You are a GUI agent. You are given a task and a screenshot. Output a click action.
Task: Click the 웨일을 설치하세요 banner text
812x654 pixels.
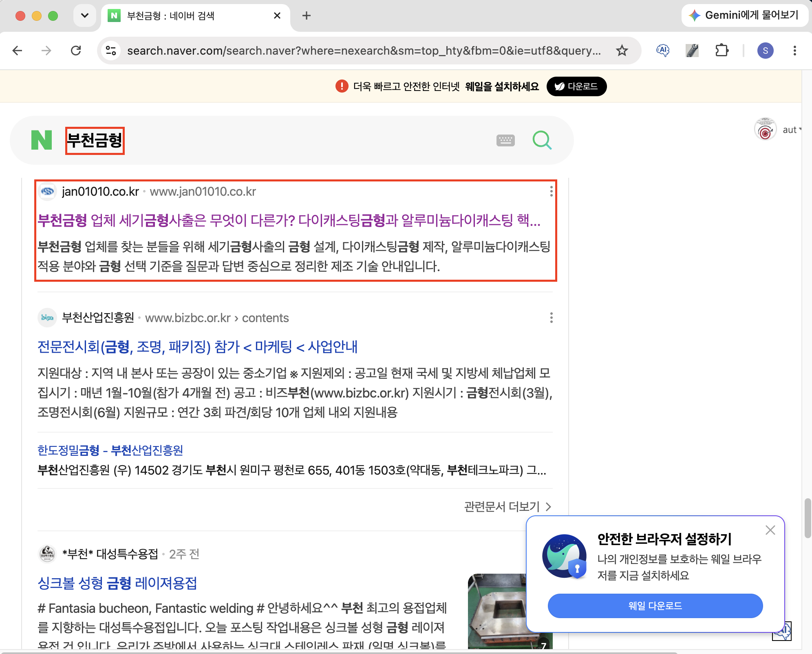coord(502,86)
